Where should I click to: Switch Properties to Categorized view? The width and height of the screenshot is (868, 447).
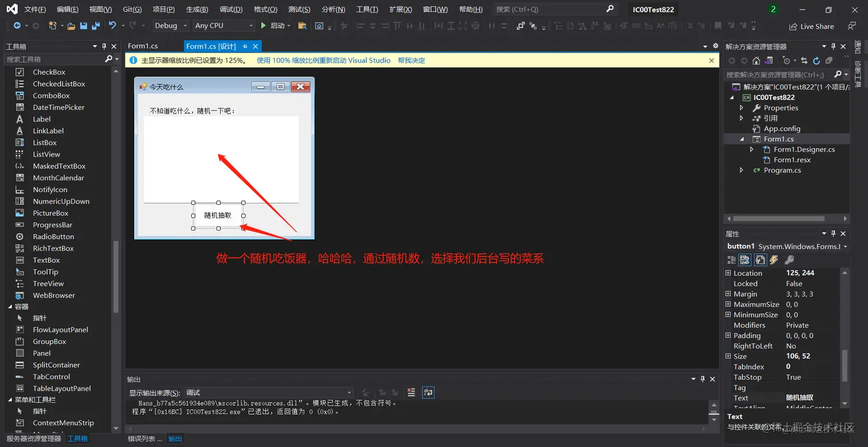pyautogui.click(x=731, y=260)
